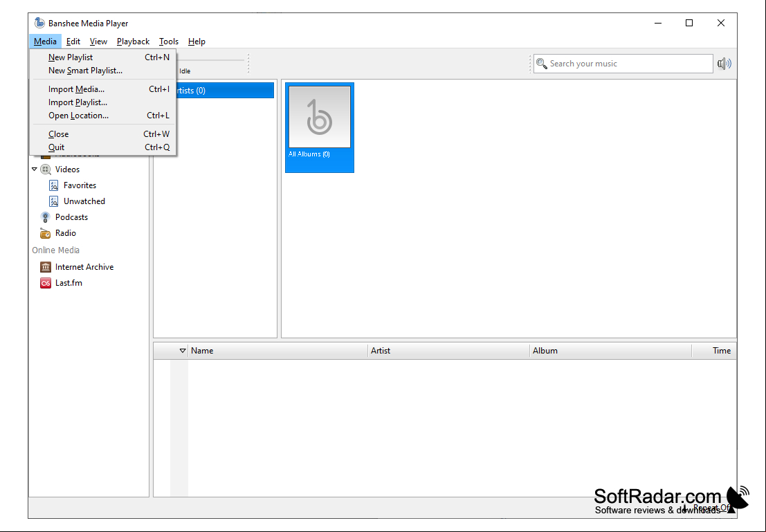
Task: Close the Banshee Media Player window
Action: pos(720,23)
